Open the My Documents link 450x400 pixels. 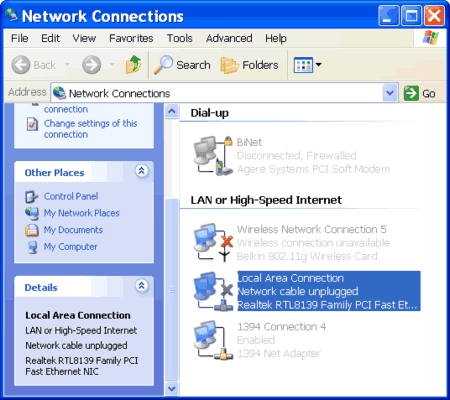click(73, 230)
